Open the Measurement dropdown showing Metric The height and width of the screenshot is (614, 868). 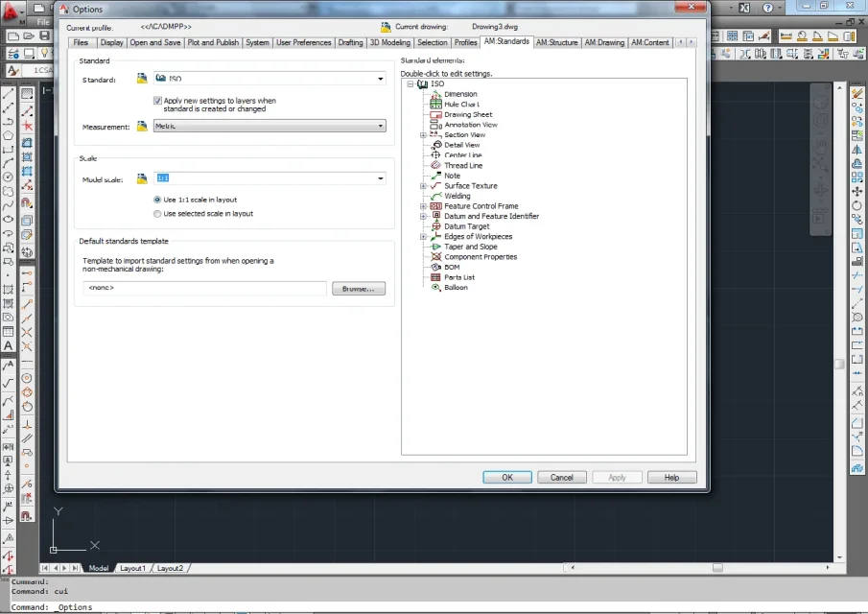coord(380,126)
